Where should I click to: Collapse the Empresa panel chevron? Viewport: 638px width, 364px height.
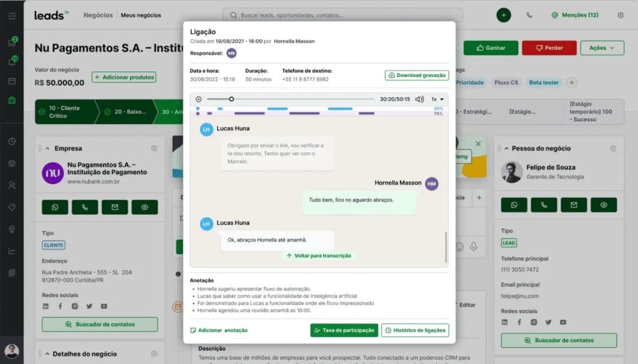47,149
